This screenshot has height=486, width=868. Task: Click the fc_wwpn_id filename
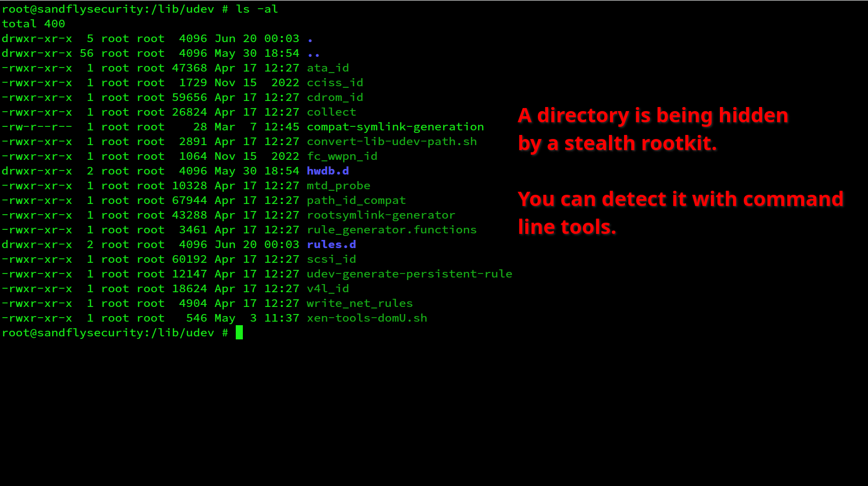point(341,156)
